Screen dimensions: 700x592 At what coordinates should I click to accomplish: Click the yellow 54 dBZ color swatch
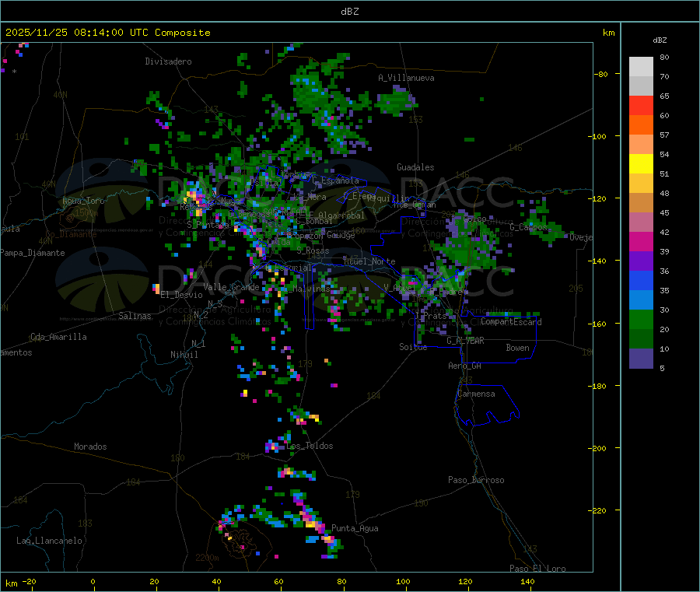click(x=641, y=163)
